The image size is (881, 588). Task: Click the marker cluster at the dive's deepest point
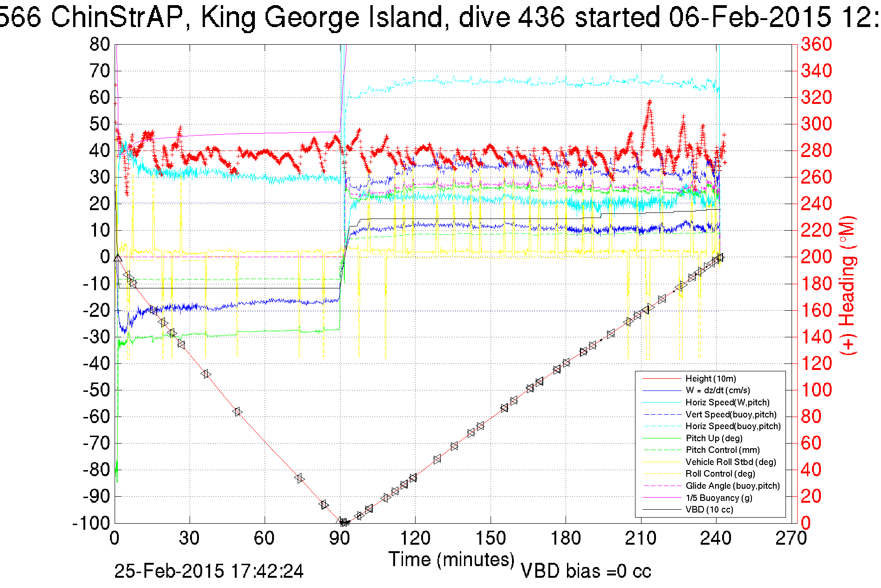click(x=343, y=522)
